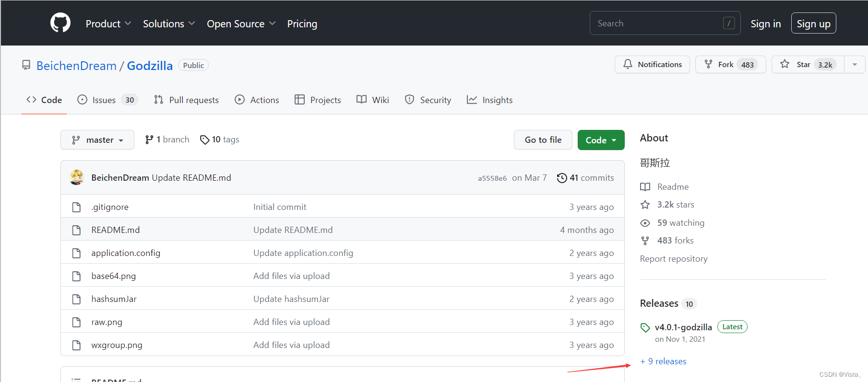Image resolution: width=868 pixels, height=382 pixels.
Task: Open the Issues tab
Action: tap(107, 100)
